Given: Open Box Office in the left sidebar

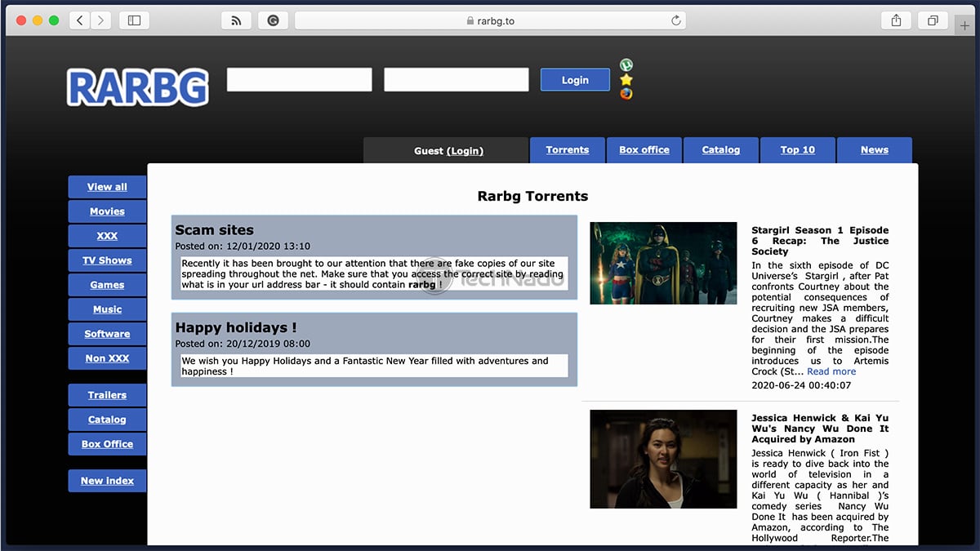Looking at the screenshot, I should pos(107,444).
